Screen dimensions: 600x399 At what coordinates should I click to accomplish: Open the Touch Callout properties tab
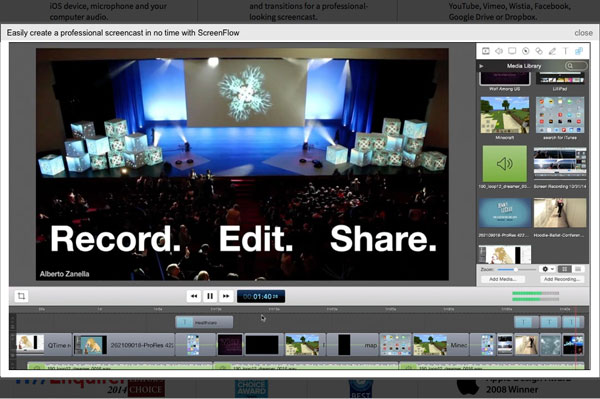click(x=539, y=51)
